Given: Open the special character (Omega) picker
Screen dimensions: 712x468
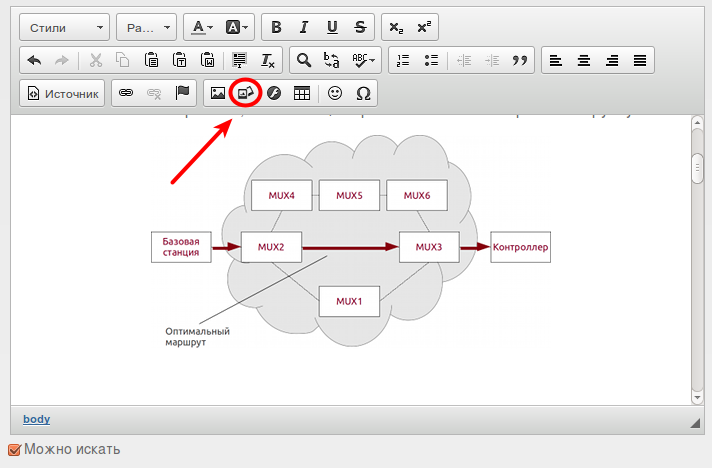Looking at the screenshot, I should 363,93.
